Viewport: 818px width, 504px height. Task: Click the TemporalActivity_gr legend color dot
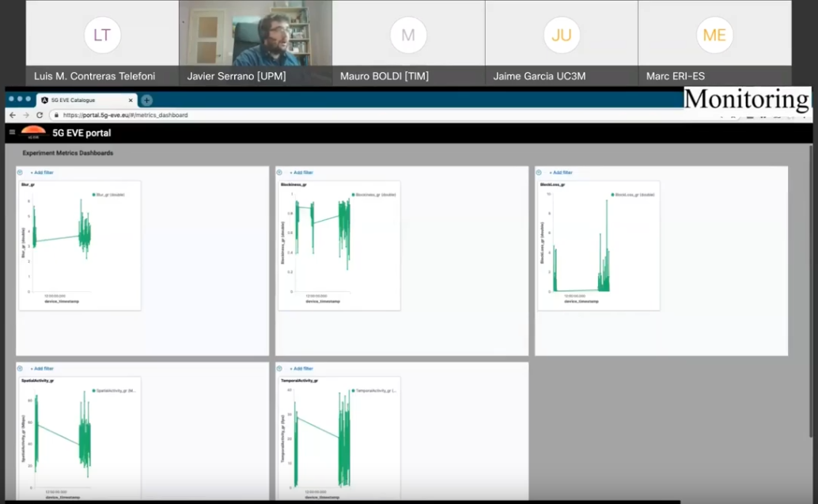pos(353,391)
